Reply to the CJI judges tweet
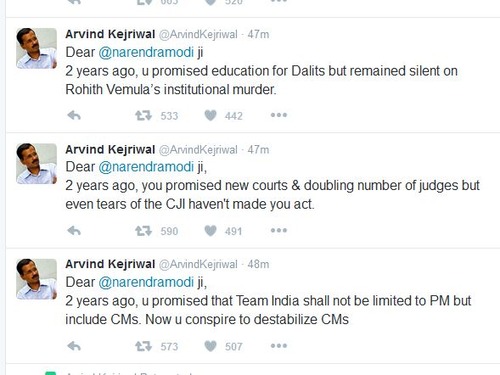The width and height of the screenshot is (500, 375). (74, 230)
